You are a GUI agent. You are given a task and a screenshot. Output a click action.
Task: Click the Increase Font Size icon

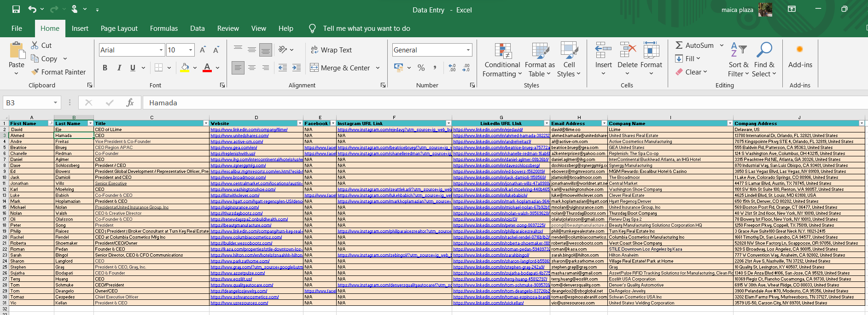tap(203, 50)
